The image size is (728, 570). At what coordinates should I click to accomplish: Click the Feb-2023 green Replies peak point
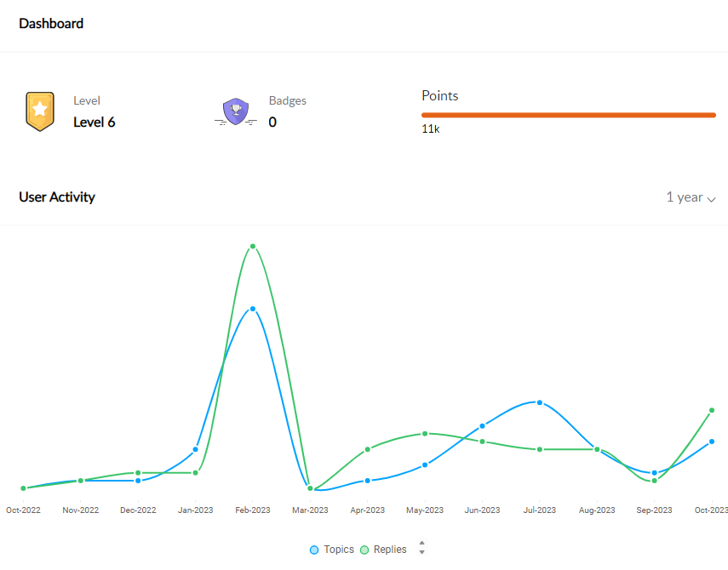(x=253, y=246)
